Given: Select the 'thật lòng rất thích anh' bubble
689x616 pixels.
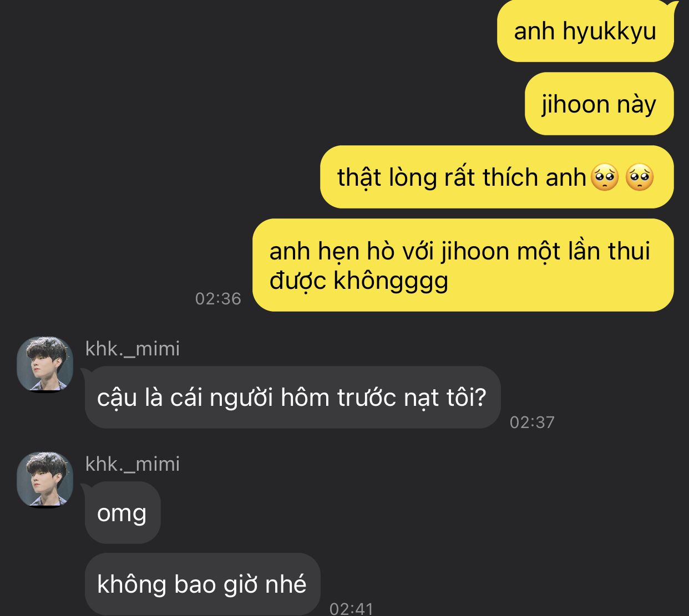Looking at the screenshot, I should [497, 177].
